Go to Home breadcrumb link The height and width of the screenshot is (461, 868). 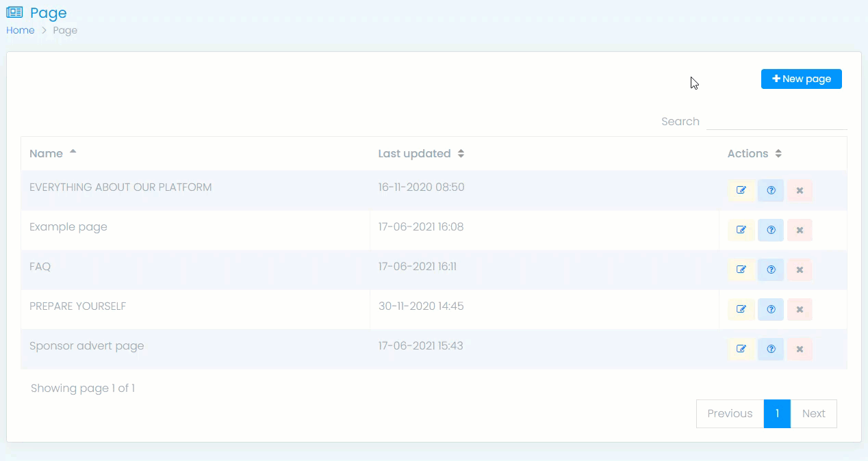21,30
